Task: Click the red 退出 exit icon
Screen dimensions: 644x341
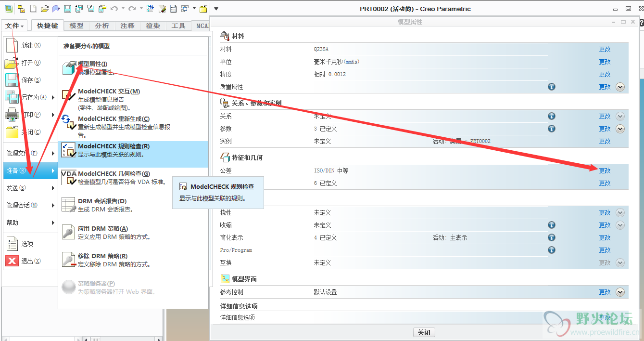Action: [12, 261]
